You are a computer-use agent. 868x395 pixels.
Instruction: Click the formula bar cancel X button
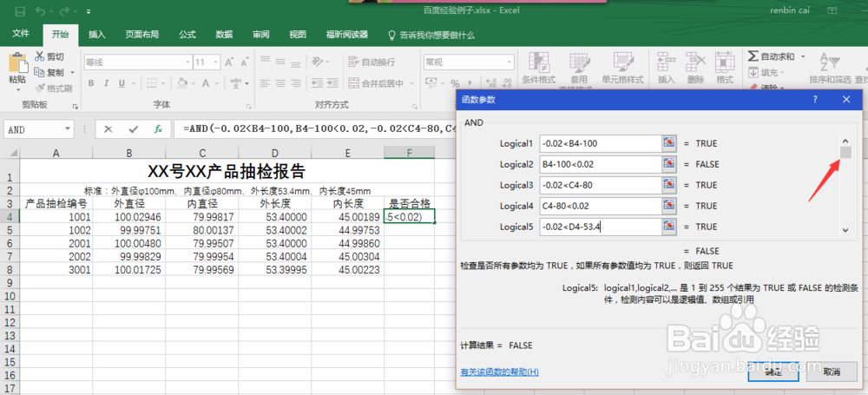(108, 129)
